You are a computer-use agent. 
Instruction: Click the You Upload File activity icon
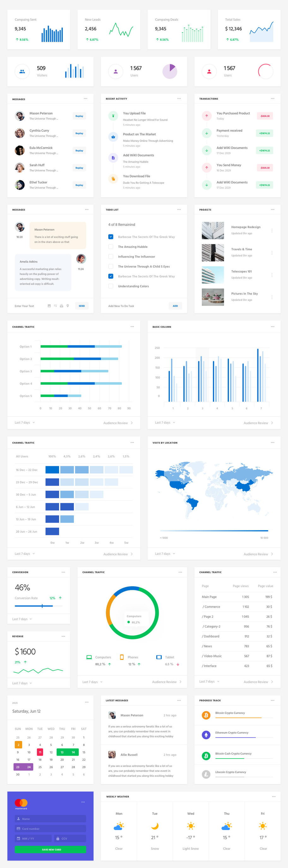[x=113, y=116]
